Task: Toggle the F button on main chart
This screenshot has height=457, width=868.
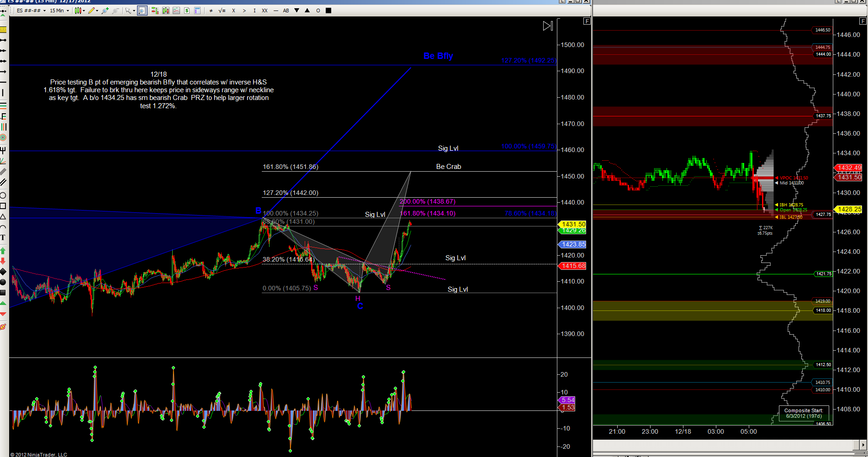Action: click(587, 21)
